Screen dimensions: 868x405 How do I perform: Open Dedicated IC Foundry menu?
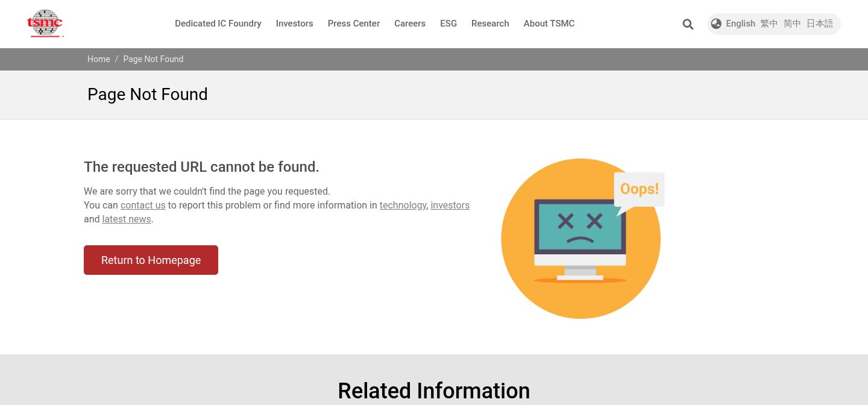click(218, 24)
